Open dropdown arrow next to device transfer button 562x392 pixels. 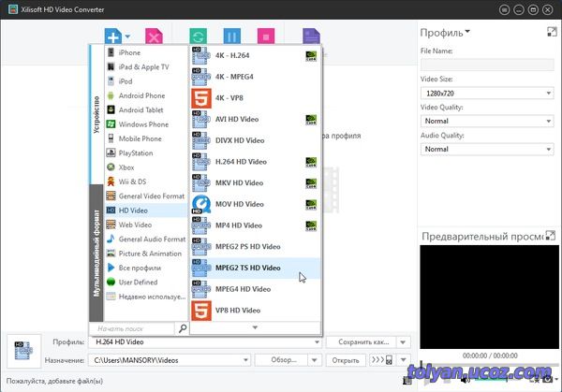pos(404,360)
